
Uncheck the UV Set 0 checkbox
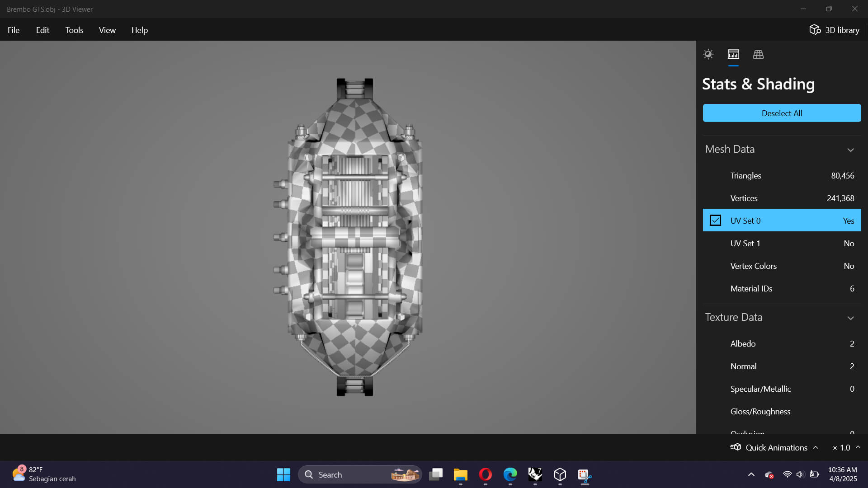[715, 221]
